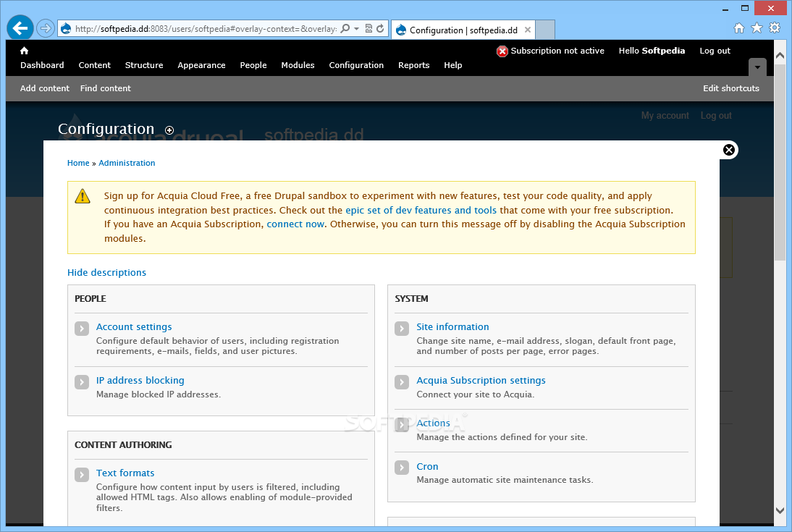Open the Content admin menu
792x532 pixels.
[x=94, y=65]
